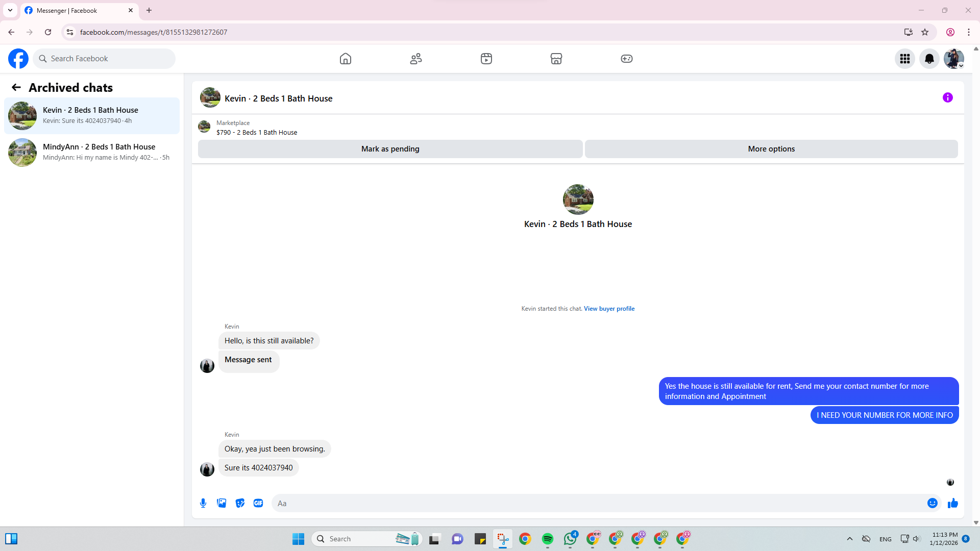Viewport: 980px width, 551px height.
Task: Open the Facebook menu grid icon
Action: click(904, 59)
